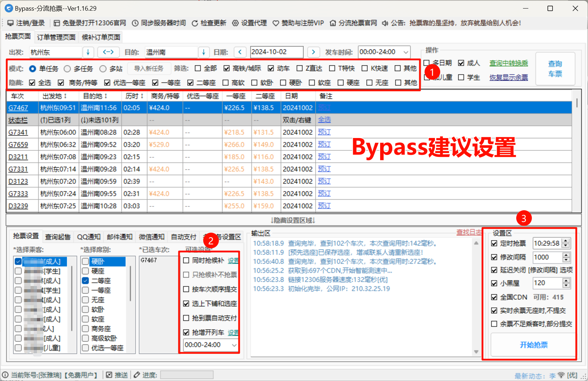This screenshot has width=588, height=381.
Task: Click 恢复显示余票 link
Action: [508, 77]
